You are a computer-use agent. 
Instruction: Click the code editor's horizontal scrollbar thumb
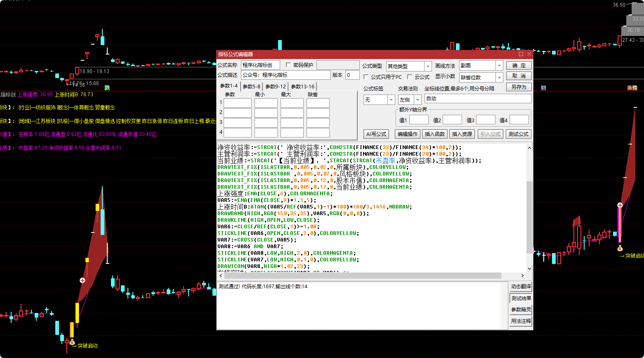pos(363,275)
